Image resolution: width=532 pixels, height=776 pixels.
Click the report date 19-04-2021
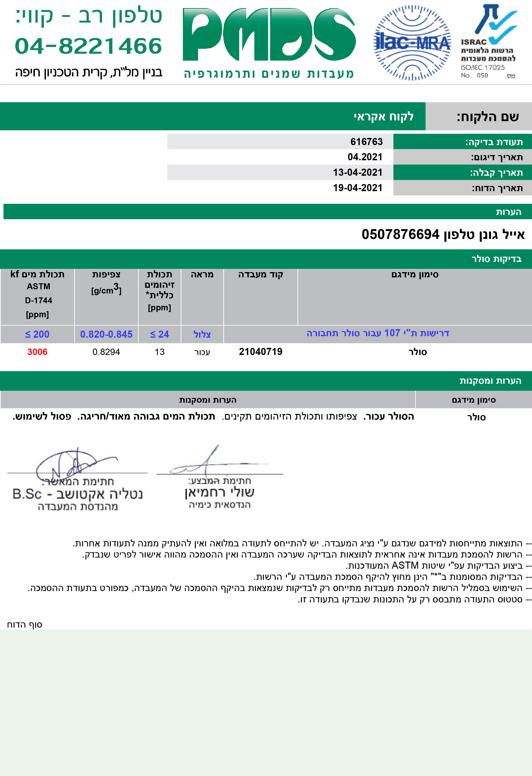point(357,188)
